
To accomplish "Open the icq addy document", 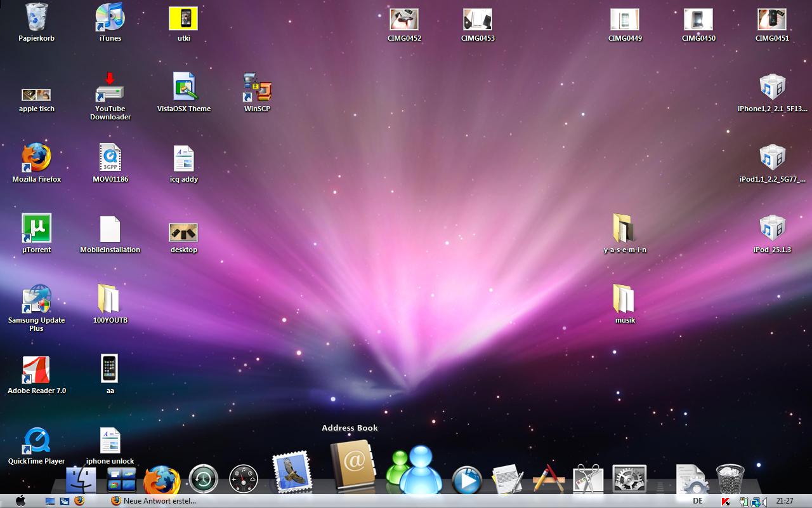I will coord(183,163).
